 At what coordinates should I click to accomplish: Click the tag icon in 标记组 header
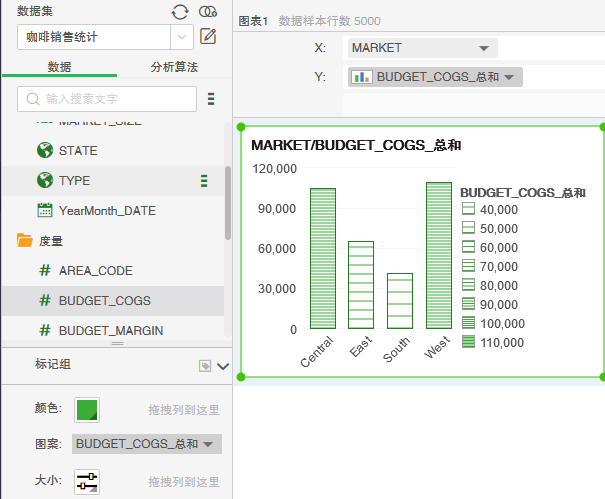tap(205, 366)
